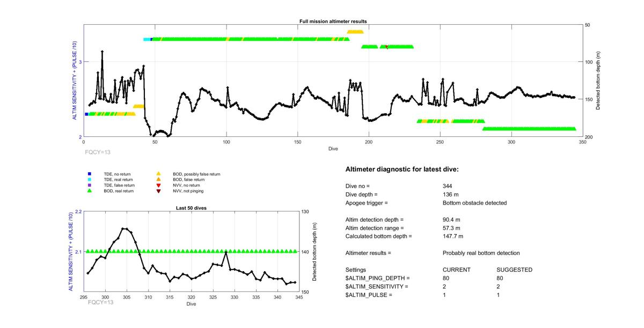Select the "TDE, real return" legend label
644x328 pixels.
[x=118, y=179]
